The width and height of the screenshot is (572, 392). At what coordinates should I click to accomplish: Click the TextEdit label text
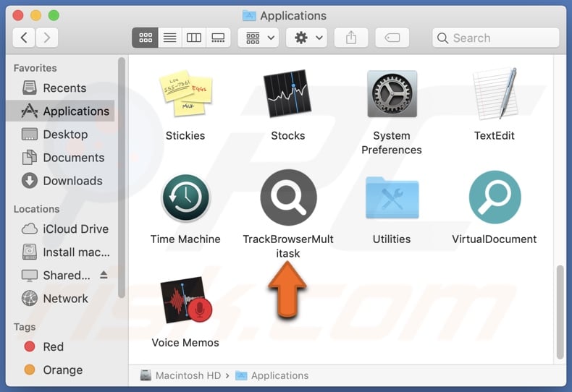tap(495, 135)
